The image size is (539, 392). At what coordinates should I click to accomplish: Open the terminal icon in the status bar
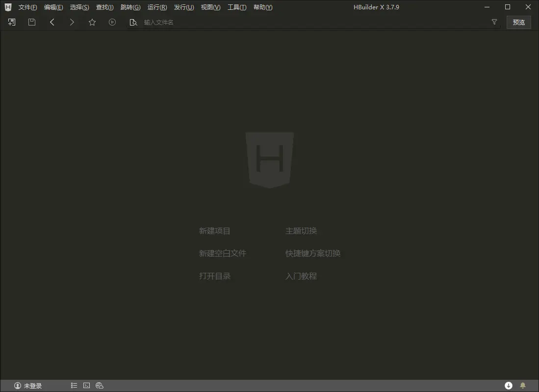(86, 385)
